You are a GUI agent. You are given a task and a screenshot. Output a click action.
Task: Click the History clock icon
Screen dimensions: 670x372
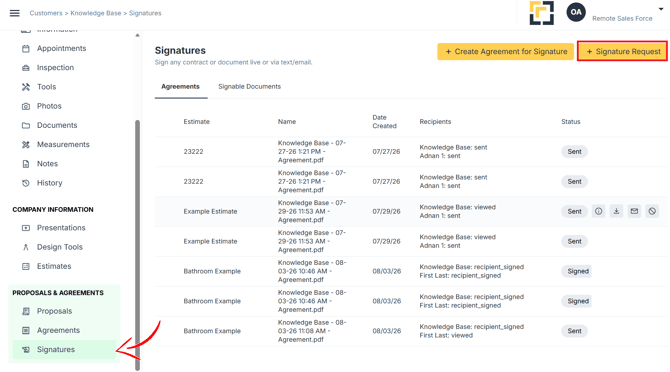pyautogui.click(x=26, y=183)
